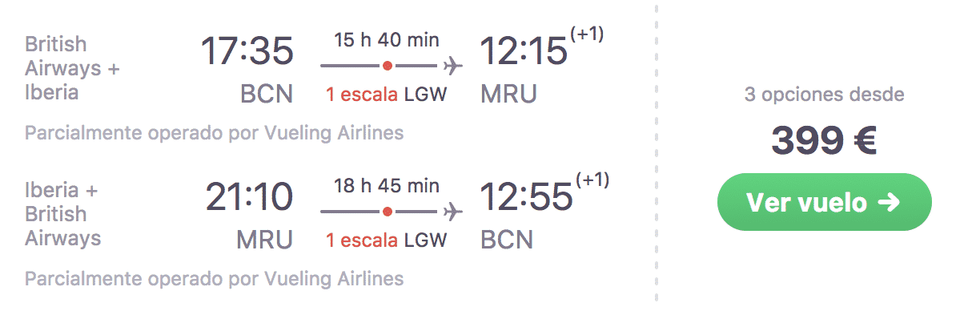Click '3 opciones desde' text
This screenshot has width=980, height=311.
[x=824, y=95]
